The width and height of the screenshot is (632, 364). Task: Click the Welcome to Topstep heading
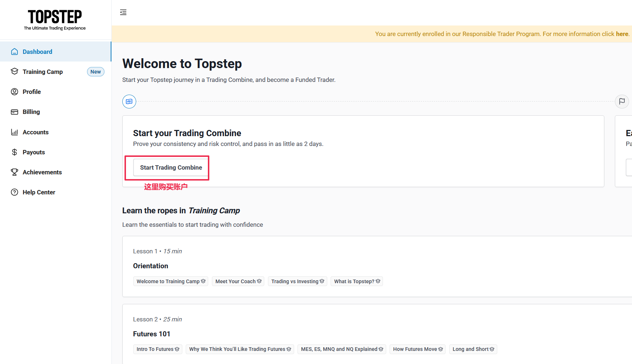[182, 64]
